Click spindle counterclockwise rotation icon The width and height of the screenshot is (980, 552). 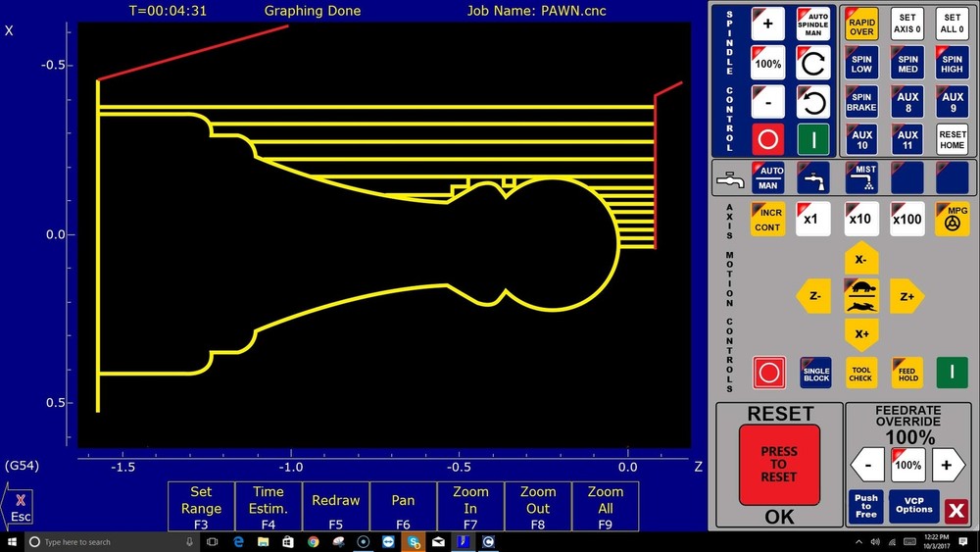coord(813,101)
